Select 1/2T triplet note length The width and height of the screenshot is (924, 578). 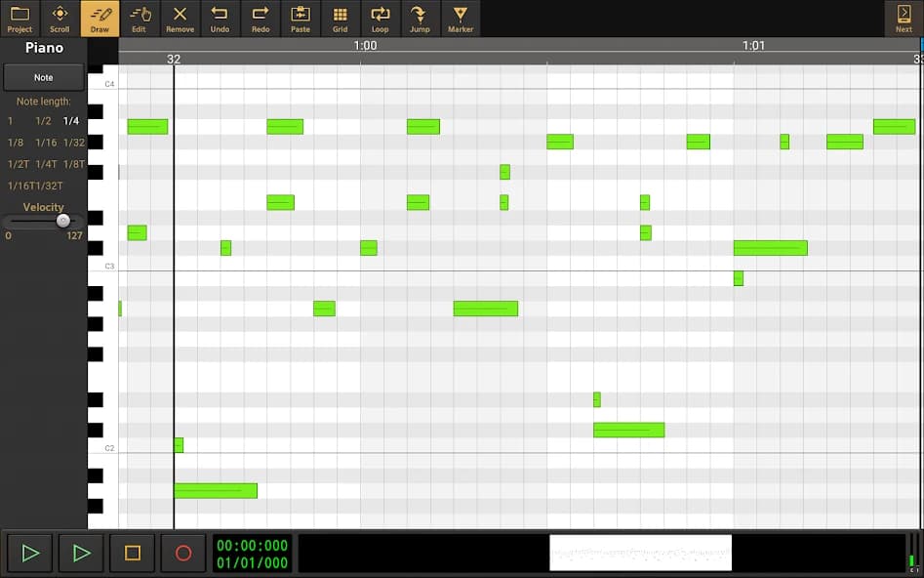coord(17,163)
